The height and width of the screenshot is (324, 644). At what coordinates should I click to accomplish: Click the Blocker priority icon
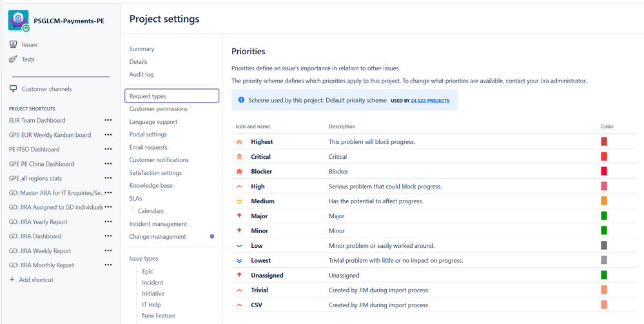240,172
